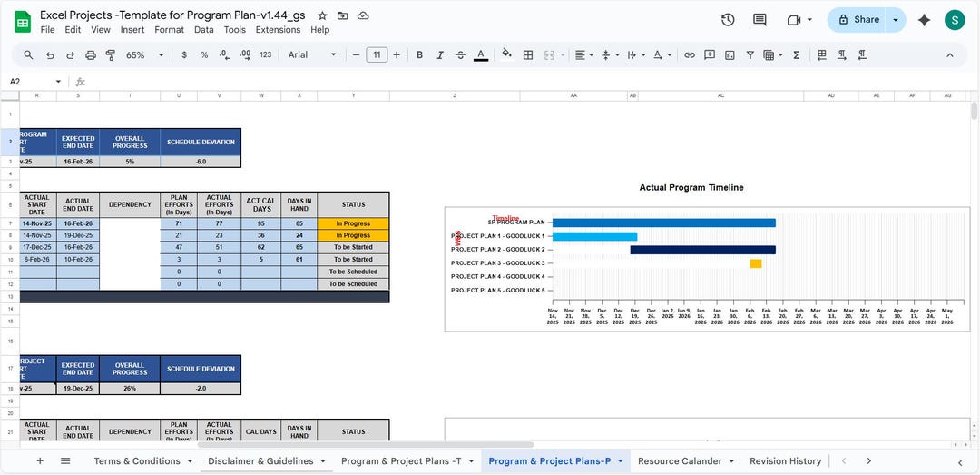Open the name box dropdown arrow

click(x=58, y=82)
